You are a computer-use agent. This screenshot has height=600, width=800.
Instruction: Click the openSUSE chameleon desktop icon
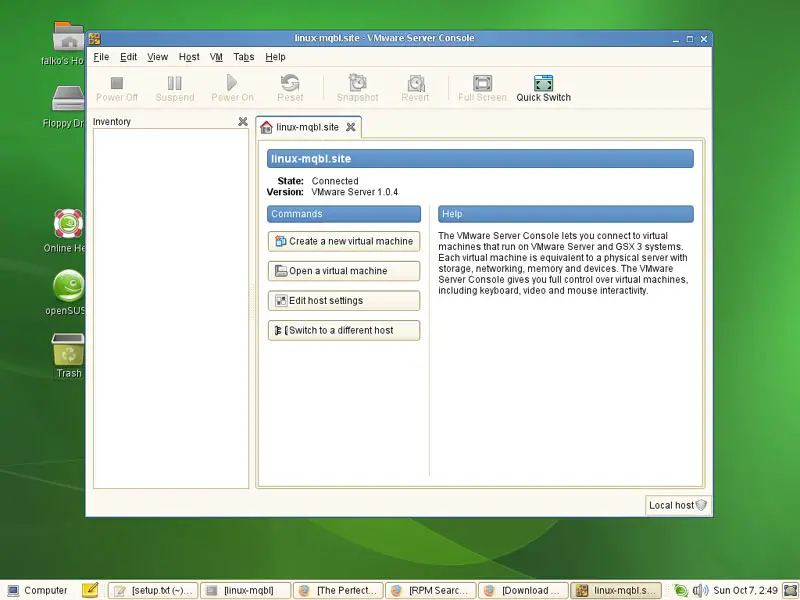click(68, 285)
